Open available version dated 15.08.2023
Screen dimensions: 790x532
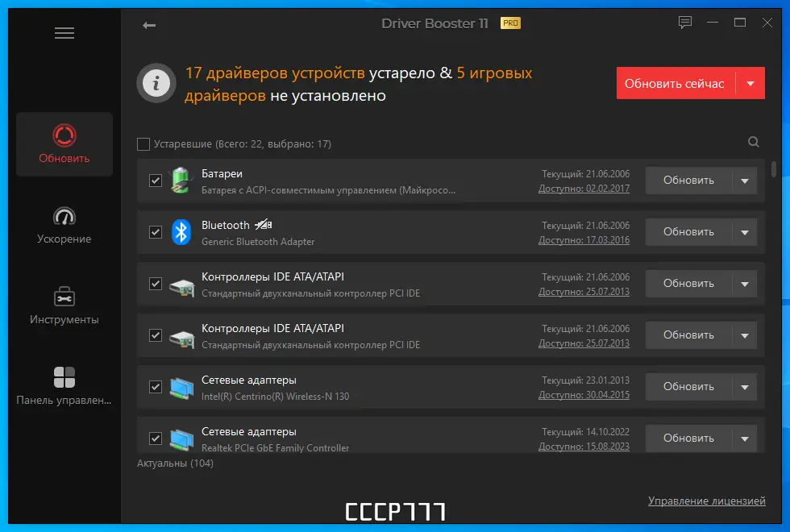(584, 447)
